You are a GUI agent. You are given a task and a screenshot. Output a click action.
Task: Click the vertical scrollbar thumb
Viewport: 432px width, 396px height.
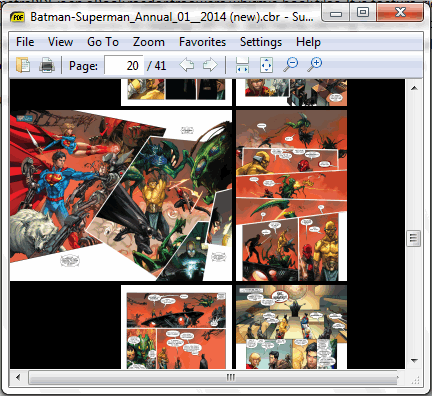tap(413, 238)
